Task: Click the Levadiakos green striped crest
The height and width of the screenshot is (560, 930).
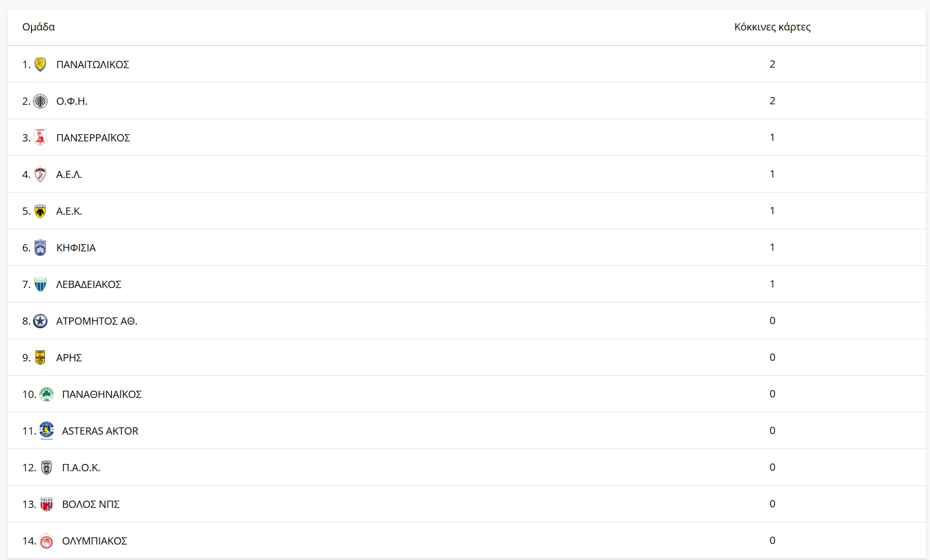Action: coord(40,284)
